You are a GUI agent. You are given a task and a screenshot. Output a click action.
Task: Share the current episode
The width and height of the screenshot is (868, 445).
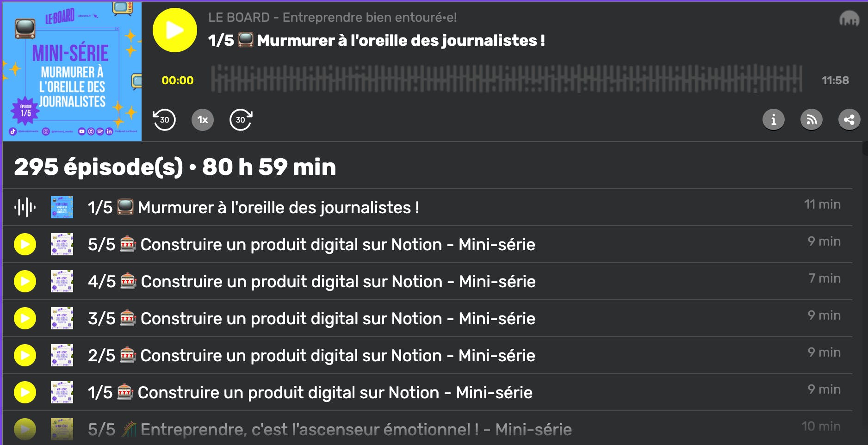[850, 119]
